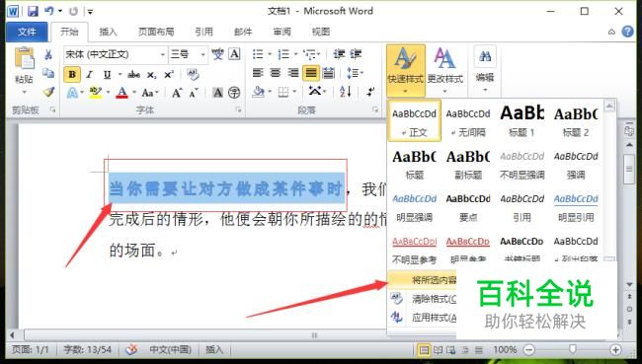
Task: Switch to the 审阅 Review tab
Action: pyautogui.click(x=282, y=32)
